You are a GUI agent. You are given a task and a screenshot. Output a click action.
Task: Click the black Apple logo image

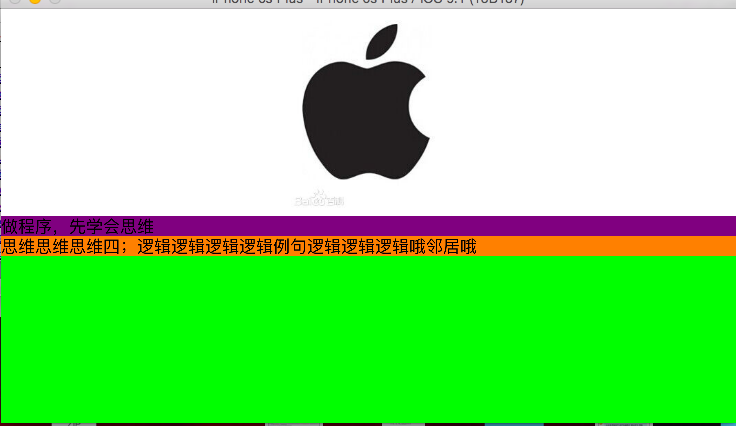coord(366,102)
